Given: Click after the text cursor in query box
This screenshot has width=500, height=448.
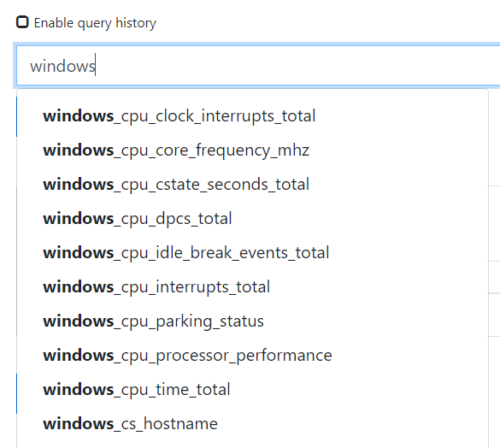Looking at the screenshot, I should click(x=287, y=66).
